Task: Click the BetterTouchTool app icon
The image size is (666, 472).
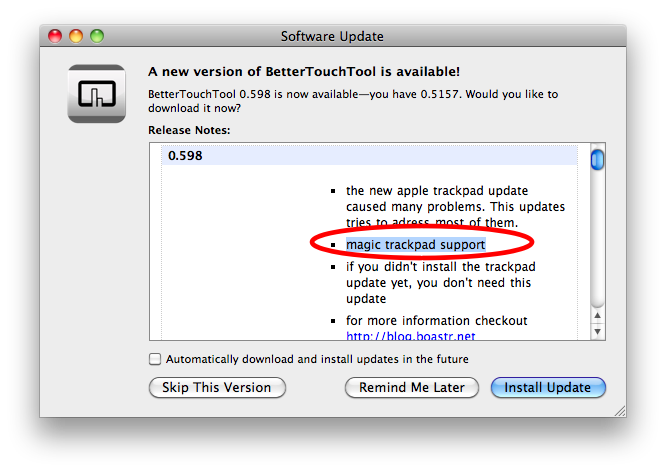Action: coord(96,93)
